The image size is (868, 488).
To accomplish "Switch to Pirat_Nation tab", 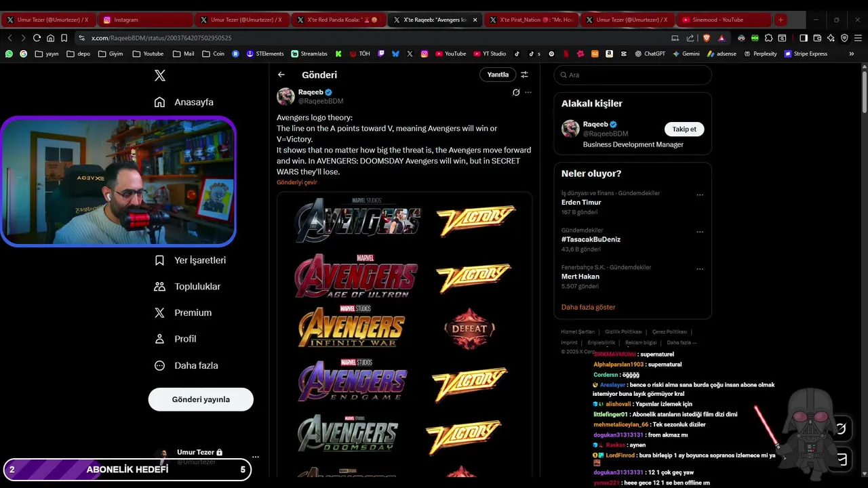I will pos(531,20).
